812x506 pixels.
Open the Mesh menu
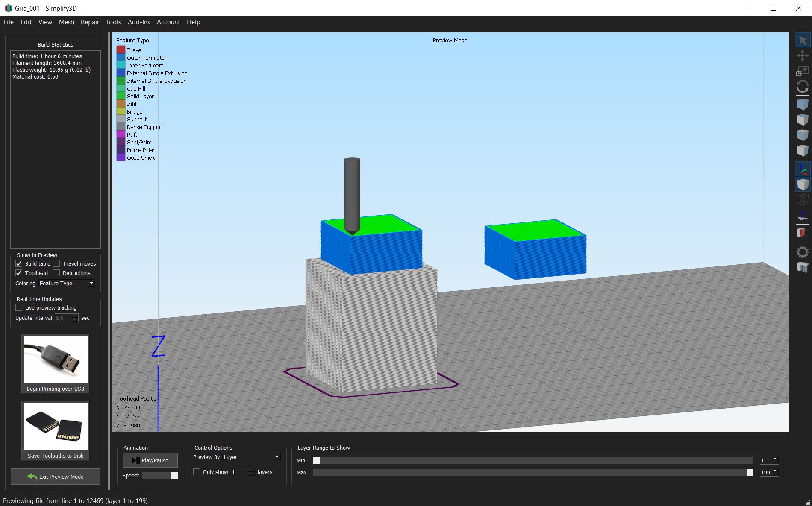[66, 22]
